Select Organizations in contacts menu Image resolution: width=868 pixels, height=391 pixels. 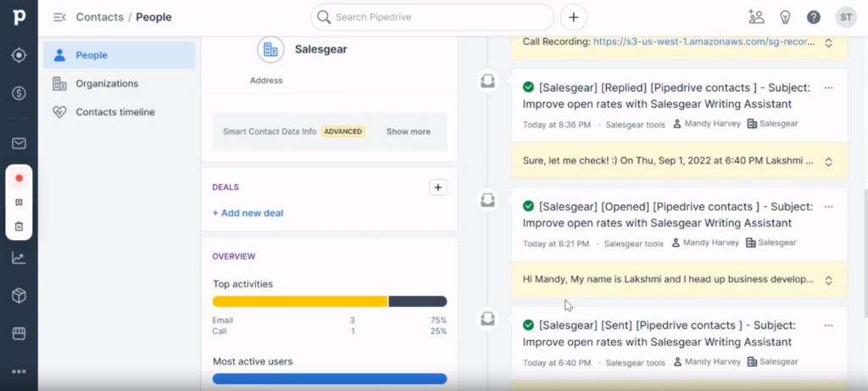[119, 84]
